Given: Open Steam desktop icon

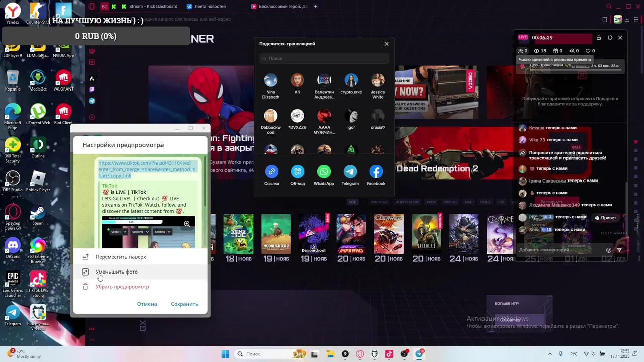Looking at the screenshot, I should [38, 214].
